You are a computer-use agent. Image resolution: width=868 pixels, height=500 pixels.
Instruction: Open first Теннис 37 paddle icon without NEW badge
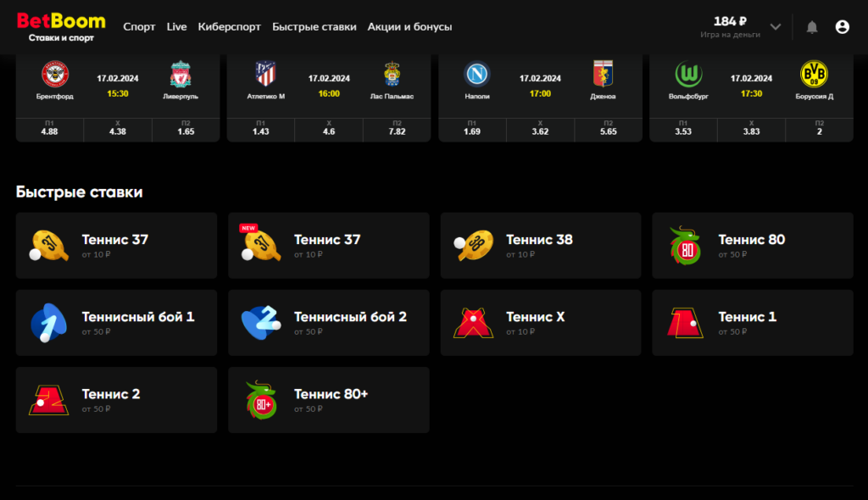(49, 245)
